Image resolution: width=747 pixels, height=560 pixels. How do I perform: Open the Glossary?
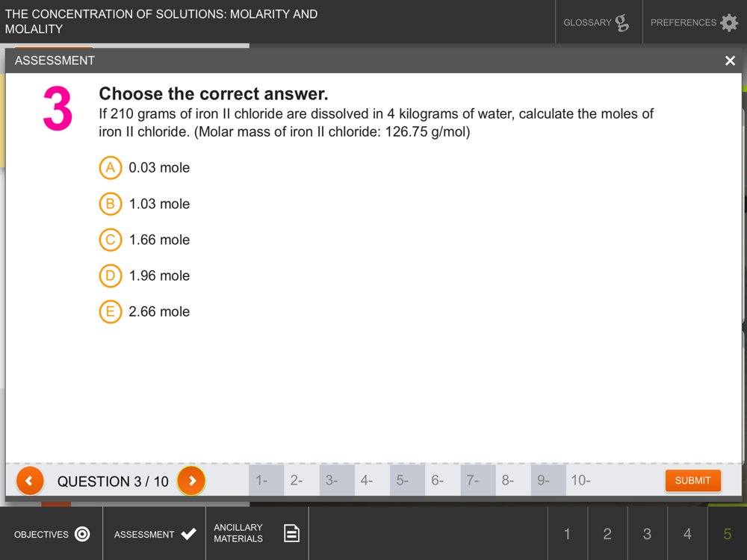coord(598,22)
